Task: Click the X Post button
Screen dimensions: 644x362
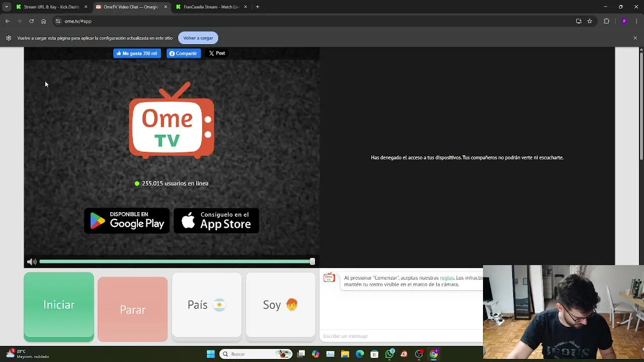Action: tap(217, 53)
